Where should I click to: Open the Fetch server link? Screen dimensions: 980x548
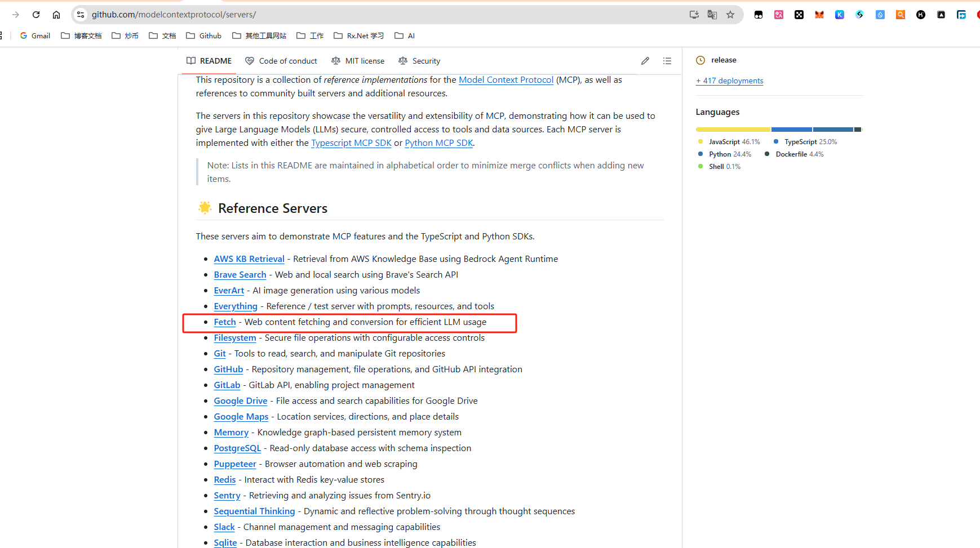pos(225,322)
